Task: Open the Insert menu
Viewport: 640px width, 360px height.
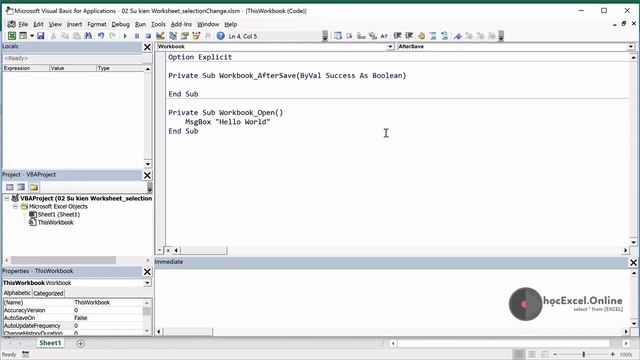Action: (x=74, y=24)
